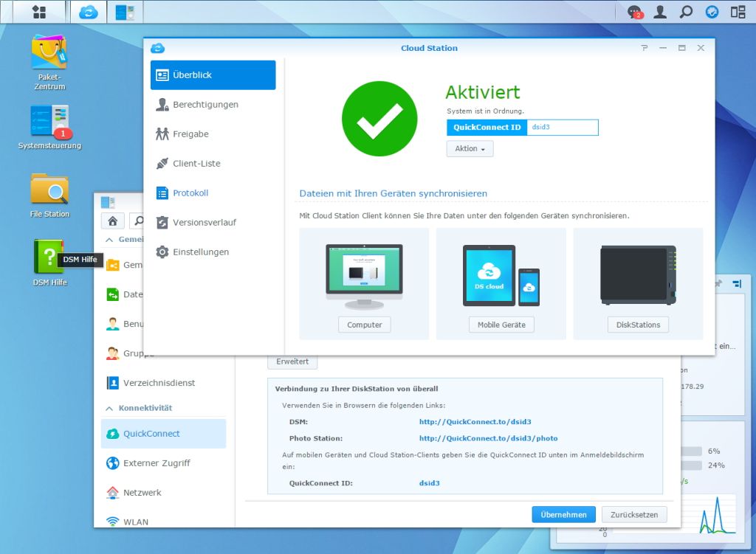The height and width of the screenshot is (554, 756).
Task: Click Cloud Station help question mark
Action: tap(644, 48)
